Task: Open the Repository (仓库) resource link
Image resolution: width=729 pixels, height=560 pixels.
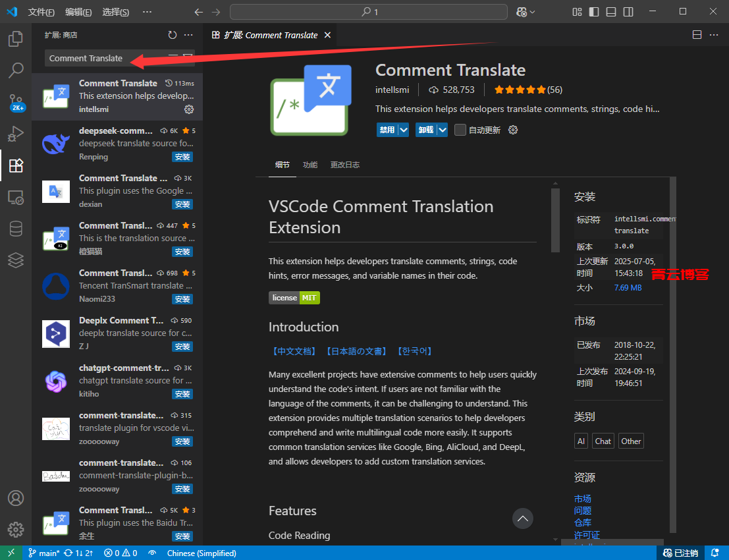Action: pos(583,523)
